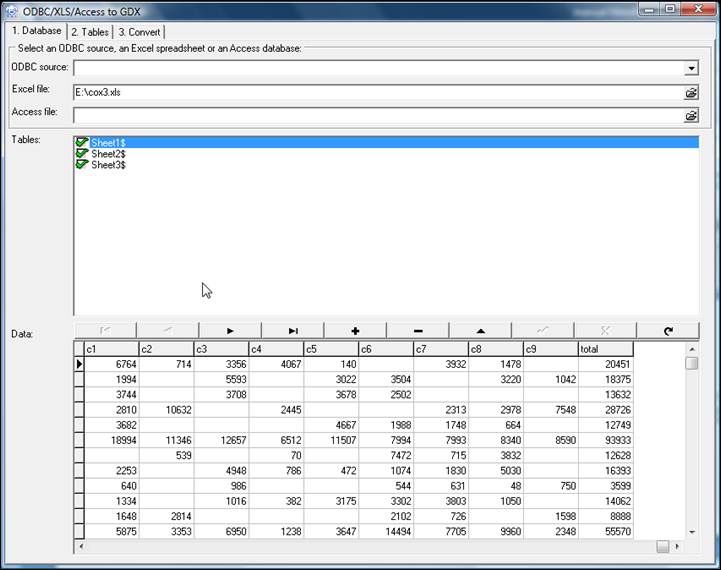Toggle the Sheet3$ table checkmark
Image resolution: width=721 pixels, height=570 pixels.
point(82,165)
